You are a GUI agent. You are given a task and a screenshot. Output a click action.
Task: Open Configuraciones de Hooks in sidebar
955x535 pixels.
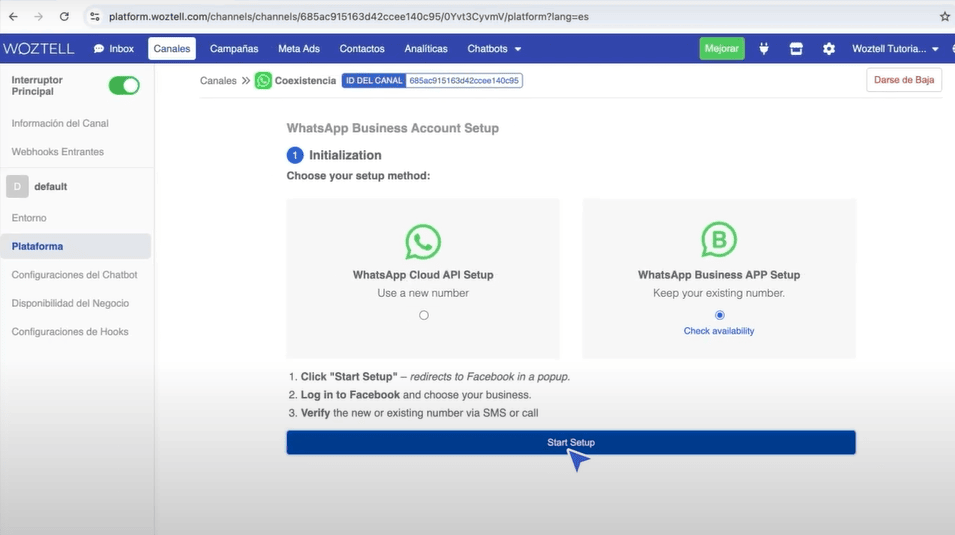pos(69,331)
